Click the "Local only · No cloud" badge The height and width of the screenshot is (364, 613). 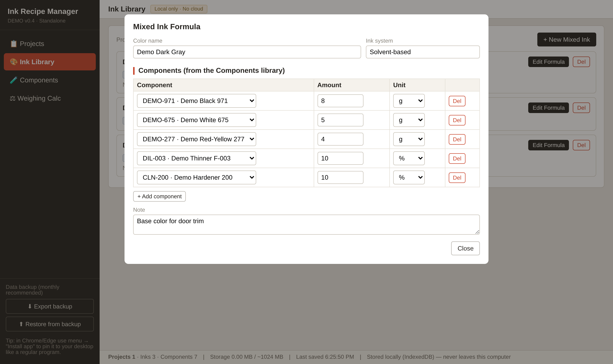tap(178, 9)
